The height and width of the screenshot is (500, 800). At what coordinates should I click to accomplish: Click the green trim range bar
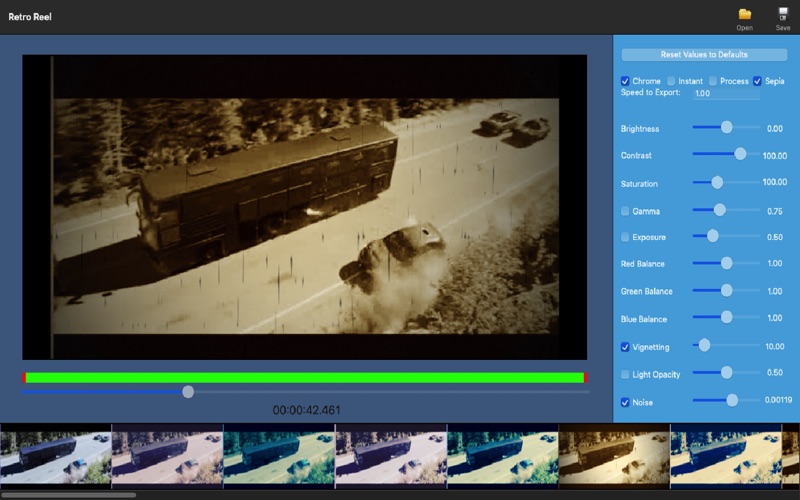click(x=305, y=378)
